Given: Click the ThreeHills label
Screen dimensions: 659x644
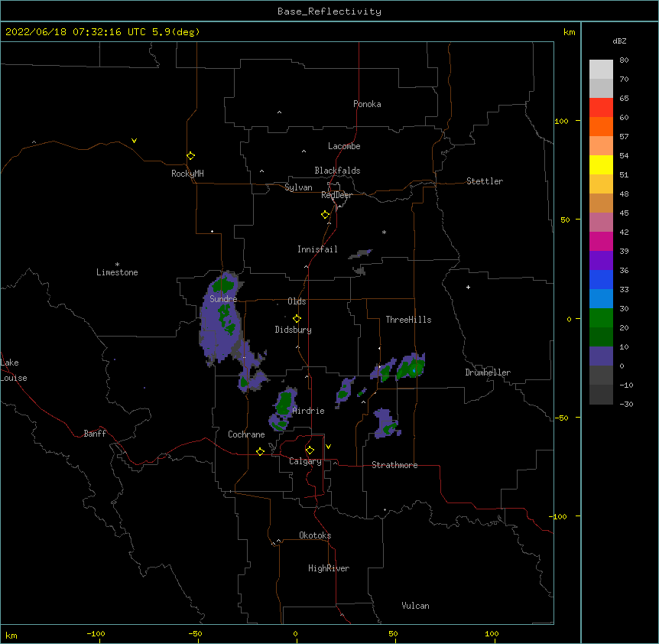Looking at the screenshot, I should click(x=408, y=320).
